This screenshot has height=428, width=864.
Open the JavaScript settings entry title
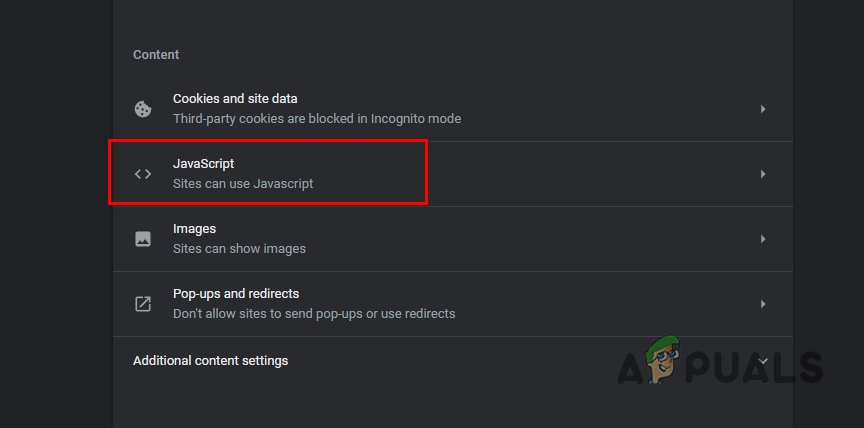[x=203, y=164]
